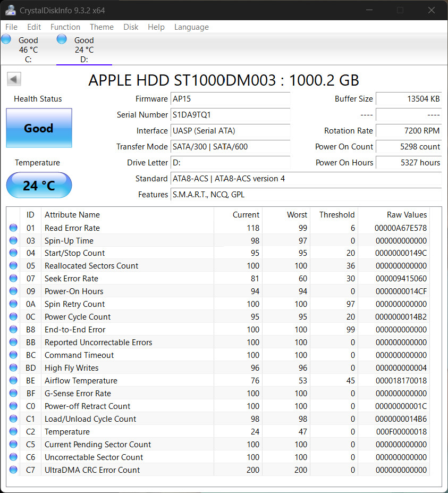
Task: Click the status orb for Power-off Retract Count
Action: coord(13,406)
